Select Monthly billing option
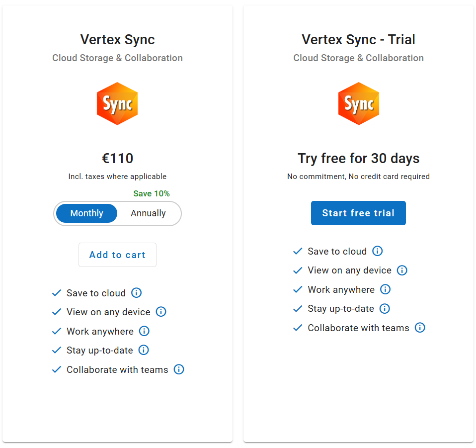This screenshot has height=448, width=476. click(x=87, y=213)
